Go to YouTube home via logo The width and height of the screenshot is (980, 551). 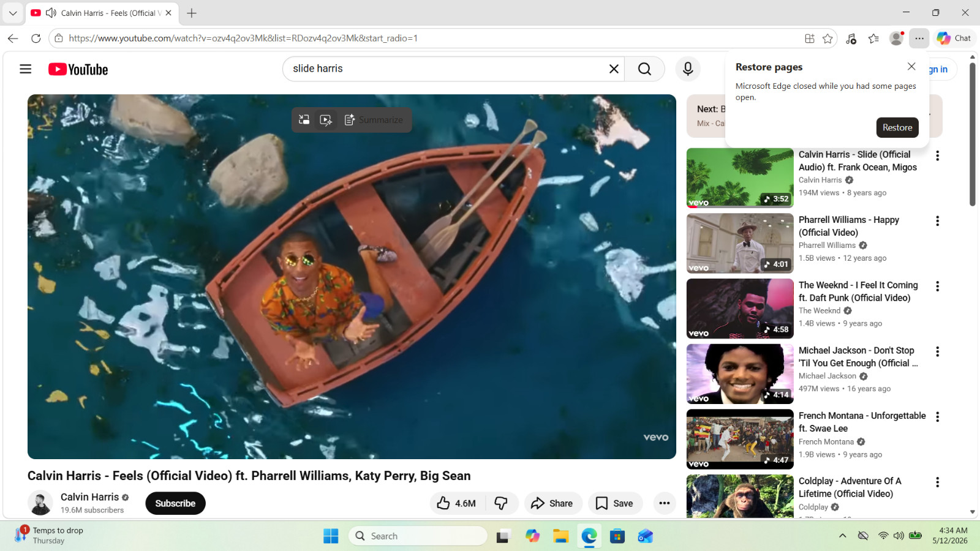tap(78, 69)
